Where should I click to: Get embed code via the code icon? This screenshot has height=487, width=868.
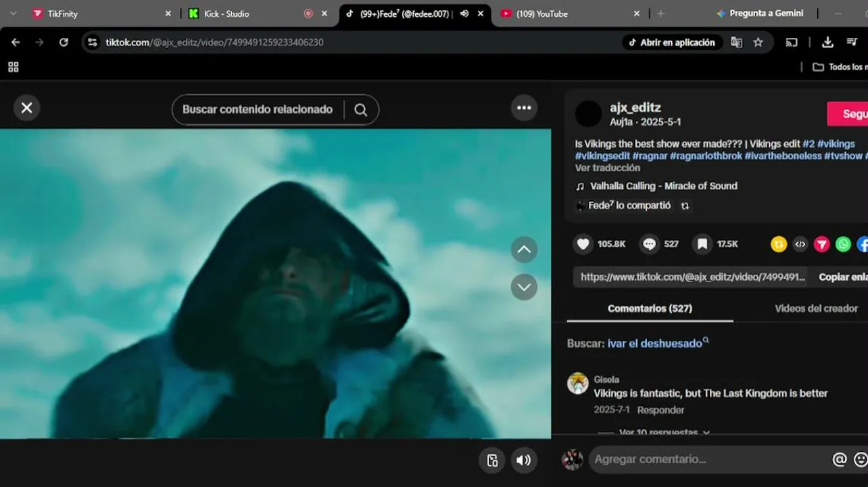click(x=800, y=244)
